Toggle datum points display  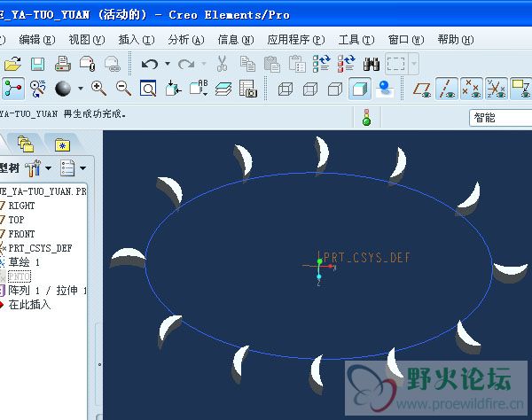(x=472, y=89)
